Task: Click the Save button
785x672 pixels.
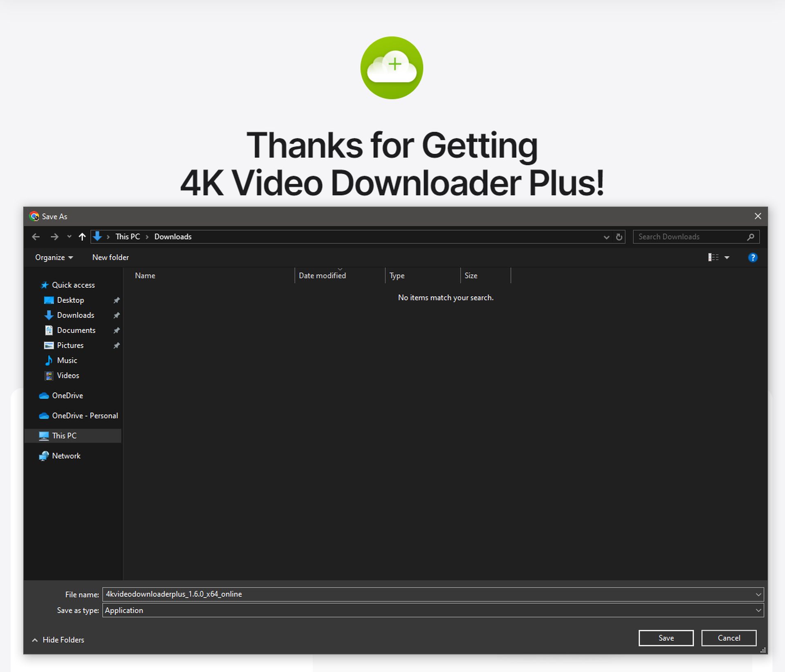Action: (666, 638)
